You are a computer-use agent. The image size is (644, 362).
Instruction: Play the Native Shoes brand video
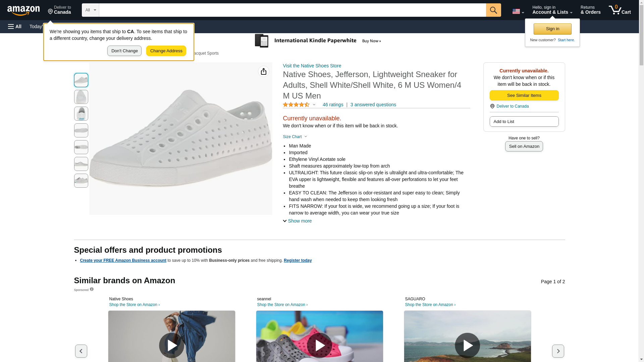pos(171,345)
